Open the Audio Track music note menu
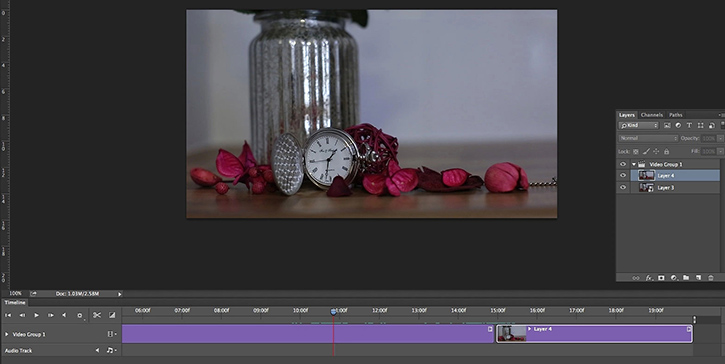This screenshot has width=725, height=364. pyautogui.click(x=111, y=350)
